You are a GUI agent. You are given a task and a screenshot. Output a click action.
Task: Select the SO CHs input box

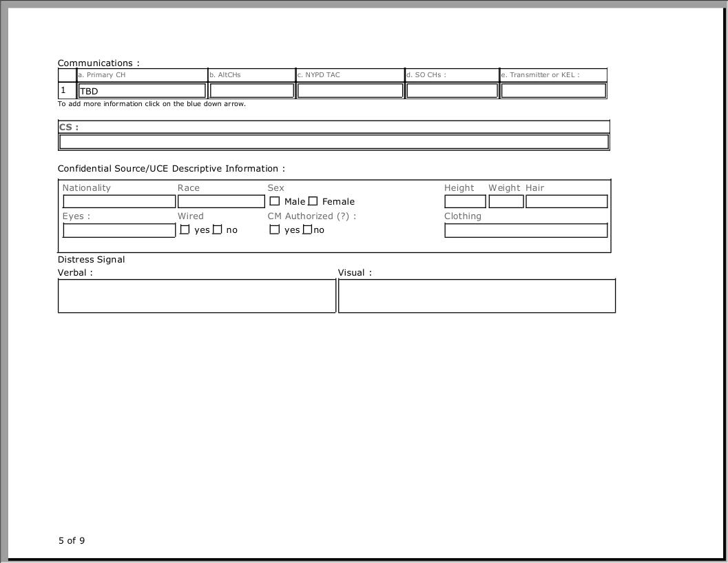[x=452, y=91]
